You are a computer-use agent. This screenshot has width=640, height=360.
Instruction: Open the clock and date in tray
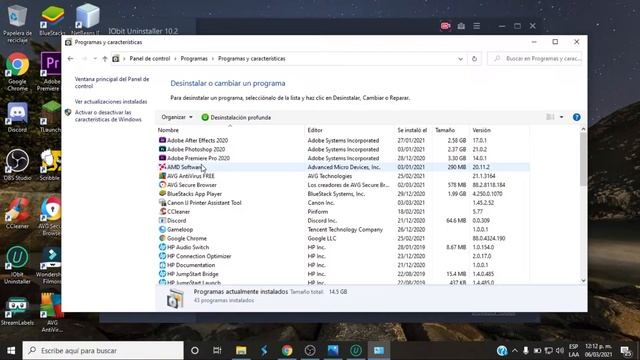tap(598, 351)
